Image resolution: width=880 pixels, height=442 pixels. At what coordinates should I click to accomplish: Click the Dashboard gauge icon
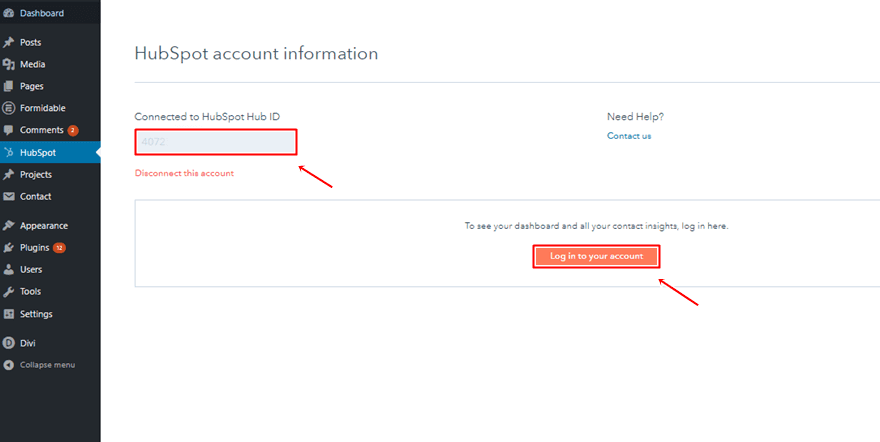coord(8,13)
